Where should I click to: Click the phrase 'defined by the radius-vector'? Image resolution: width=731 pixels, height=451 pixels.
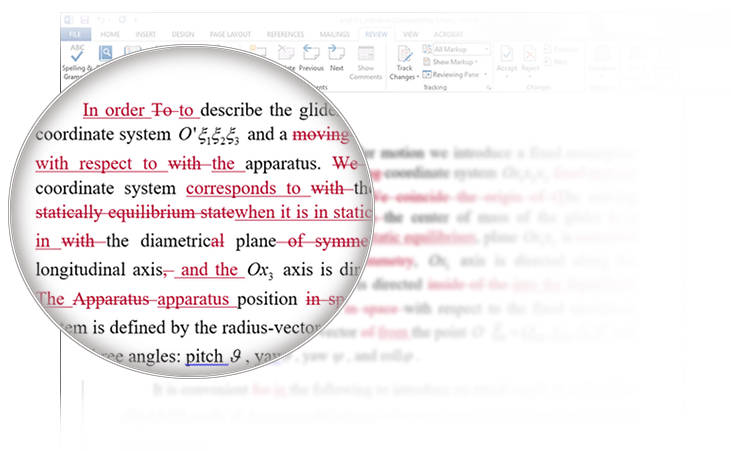[215, 328]
